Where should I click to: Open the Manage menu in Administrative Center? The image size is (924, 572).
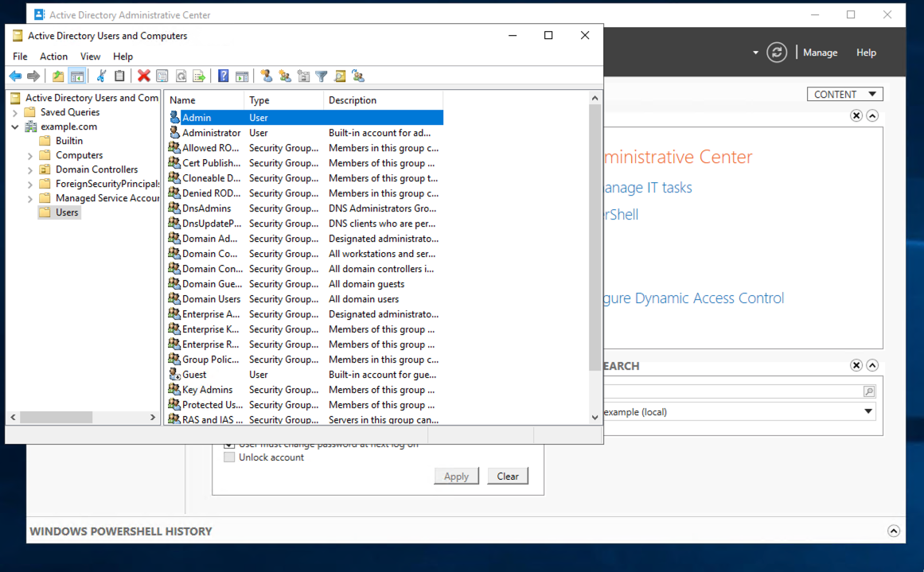tap(820, 53)
